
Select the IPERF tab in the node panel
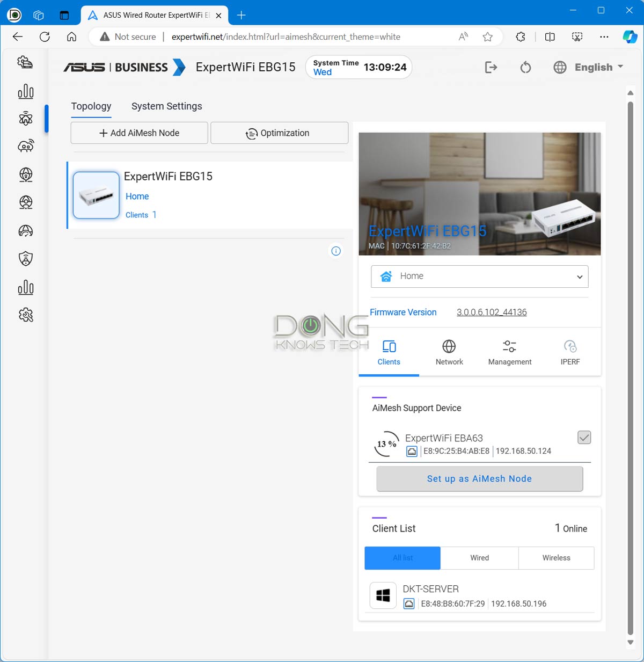pyautogui.click(x=570, y=353)
